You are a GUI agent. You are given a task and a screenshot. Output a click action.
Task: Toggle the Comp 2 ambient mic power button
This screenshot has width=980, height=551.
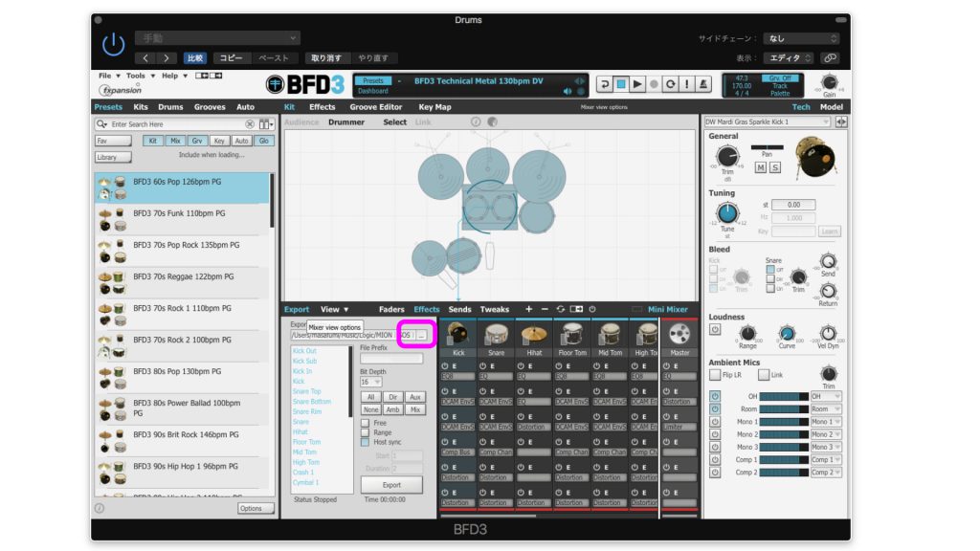pyautogui.click(x=715, y=473)
